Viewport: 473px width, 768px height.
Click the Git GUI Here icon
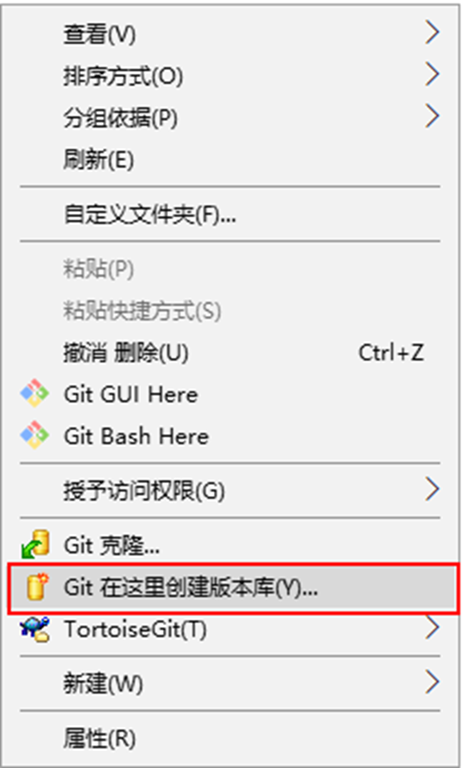pos(34,393)
